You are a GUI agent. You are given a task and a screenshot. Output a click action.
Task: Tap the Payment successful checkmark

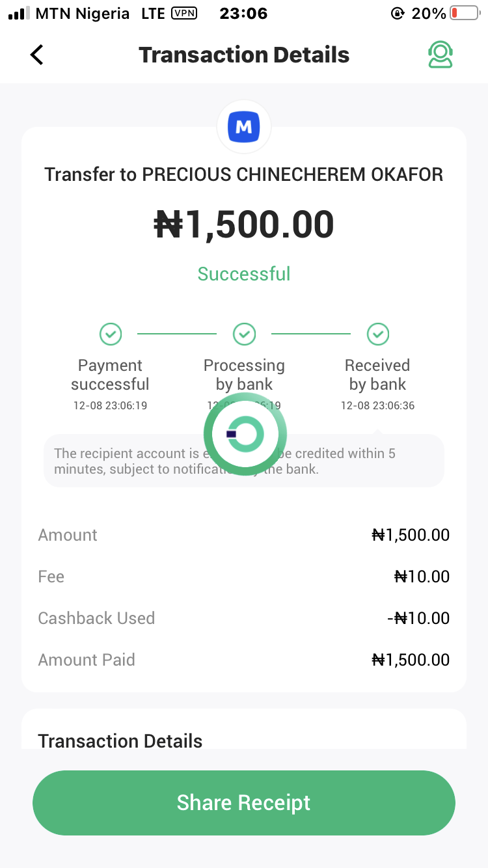pos(111,334)
